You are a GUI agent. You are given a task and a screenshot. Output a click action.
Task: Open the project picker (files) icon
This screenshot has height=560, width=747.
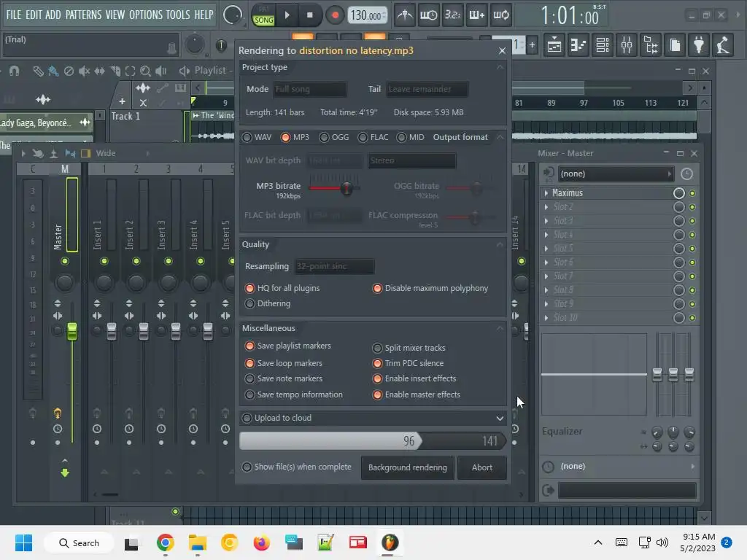pos(675,45)
